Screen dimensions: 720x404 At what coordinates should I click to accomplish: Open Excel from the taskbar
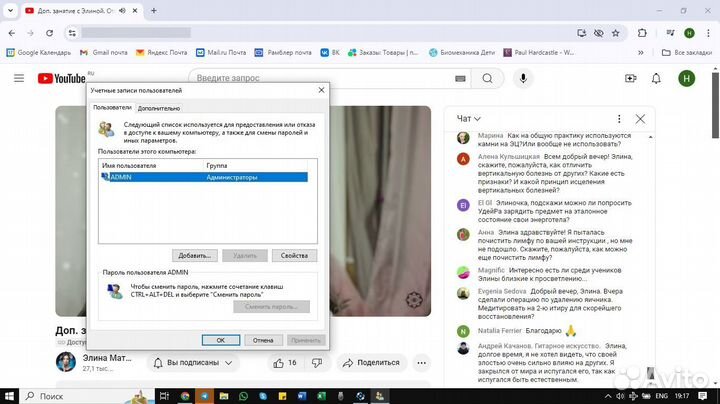[321, 396]
